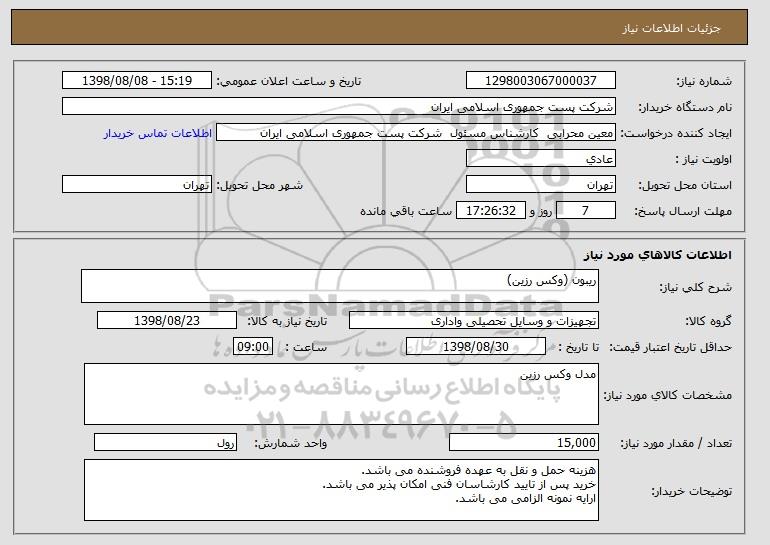Select the goods group field تجهیزات و وسایل تحصیلی
This screenshot has height=545, width=770.
[x=474, y=321]
